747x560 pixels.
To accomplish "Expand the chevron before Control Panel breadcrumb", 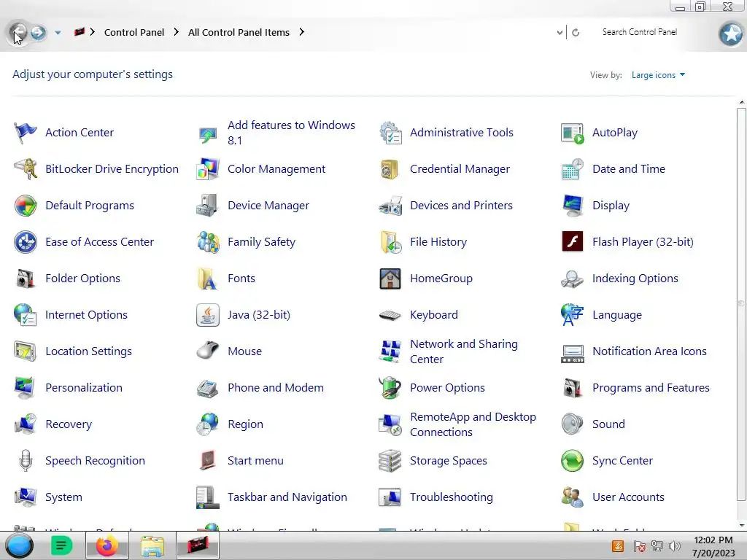I will tap(93, 32).
